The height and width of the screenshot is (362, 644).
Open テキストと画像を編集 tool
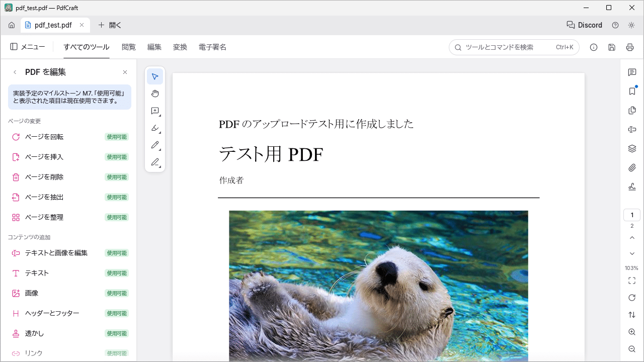(x=68, y=253)
